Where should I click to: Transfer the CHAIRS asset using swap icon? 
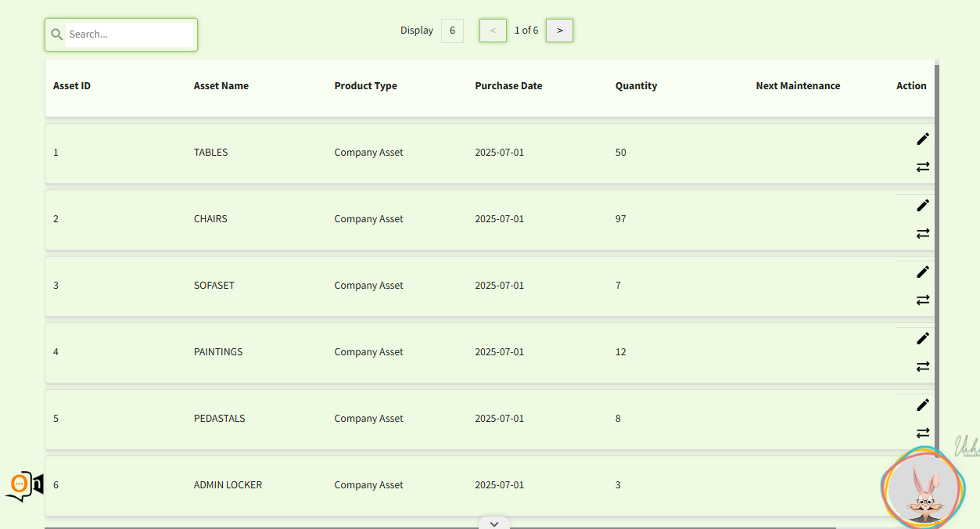pyautogui.click(x=923, y=233)
